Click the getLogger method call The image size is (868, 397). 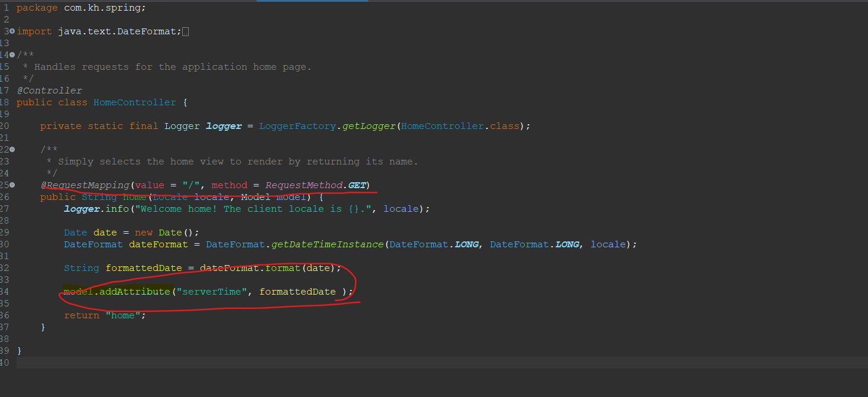coord(369,126)
